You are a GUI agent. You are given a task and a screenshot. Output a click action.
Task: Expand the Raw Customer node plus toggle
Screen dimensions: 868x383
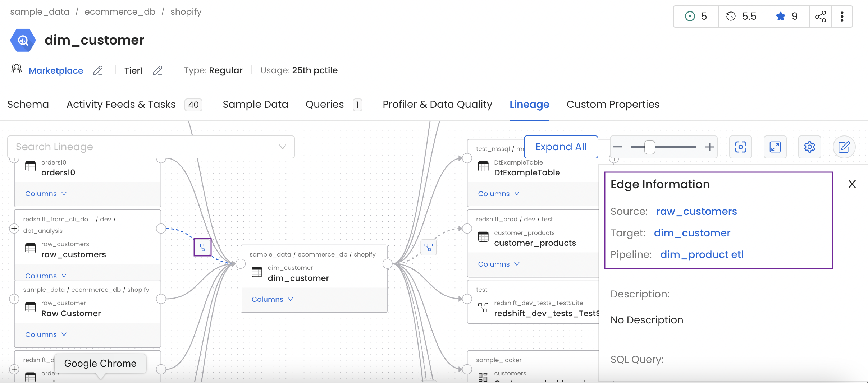point(14,299)
